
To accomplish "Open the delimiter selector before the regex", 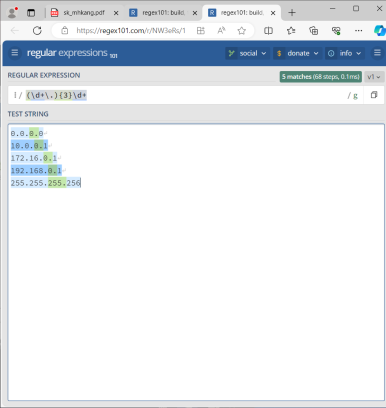I will click(x=15, y=95).
